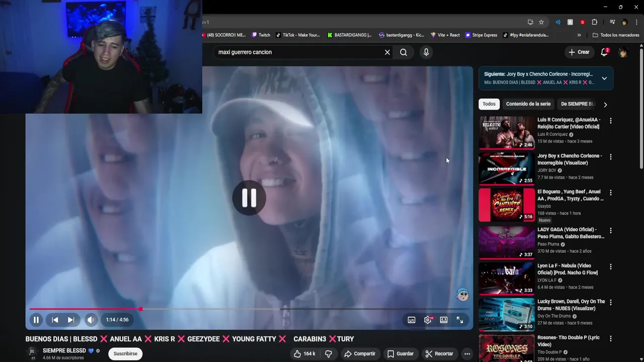Open Rosones Tito Double P thumbnail
The width and height of the screenshot is (644, 362).
tap(507, 348)
